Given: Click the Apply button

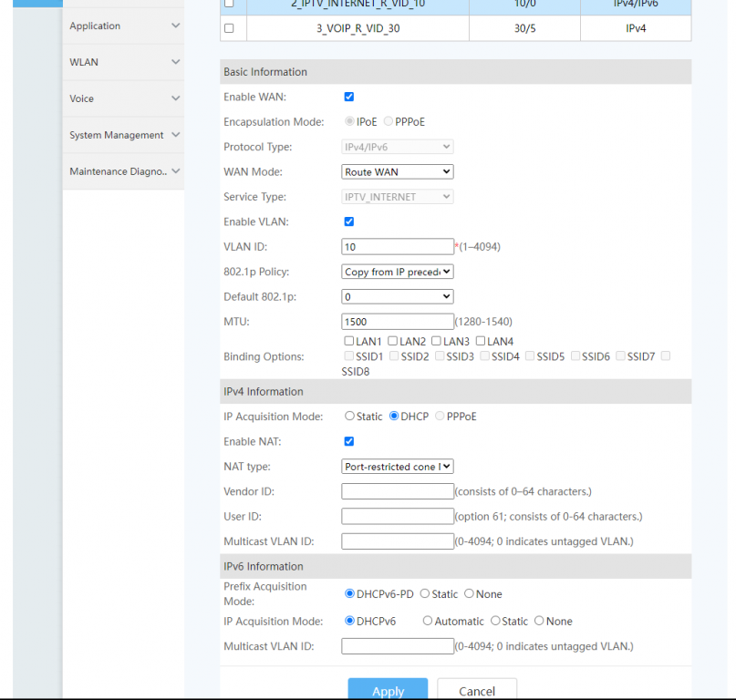Looking at the screenshot, I should click(388, 690).
